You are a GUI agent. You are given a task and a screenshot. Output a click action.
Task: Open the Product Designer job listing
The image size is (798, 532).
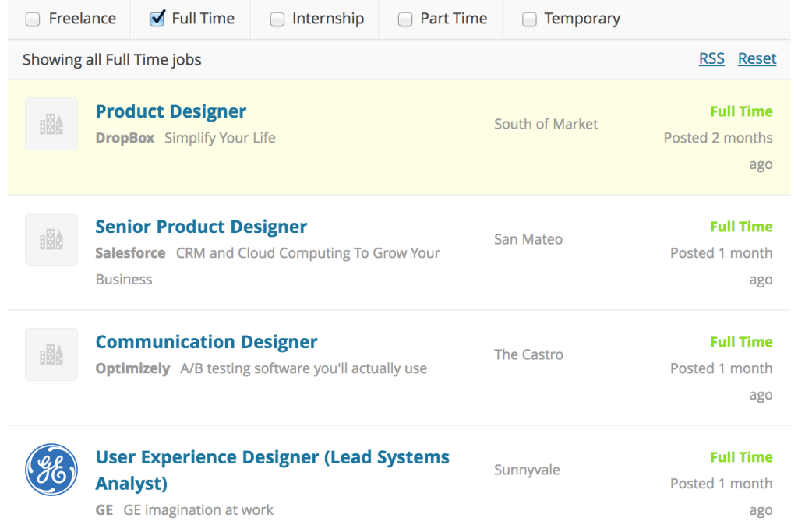click(171, 111)
